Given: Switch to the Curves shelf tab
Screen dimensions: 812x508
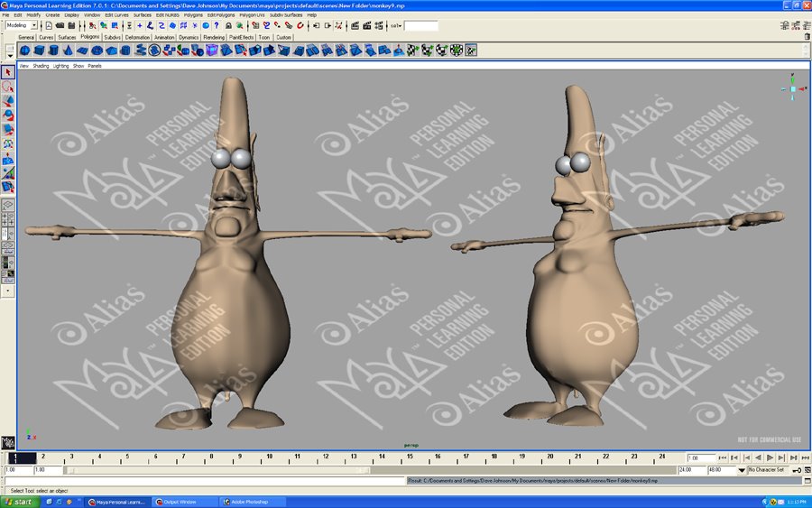Looking at the screenshot, I should pos(46,37).
